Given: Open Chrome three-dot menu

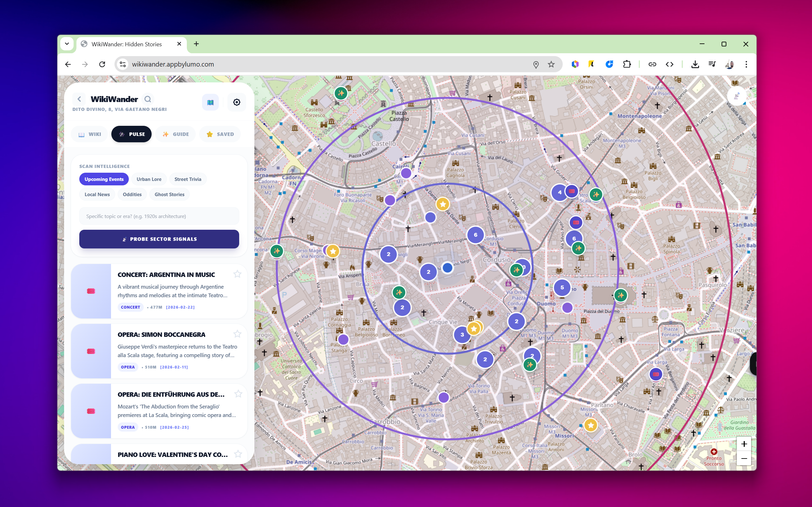Looking at the screenshot, I should pos(746,64).
